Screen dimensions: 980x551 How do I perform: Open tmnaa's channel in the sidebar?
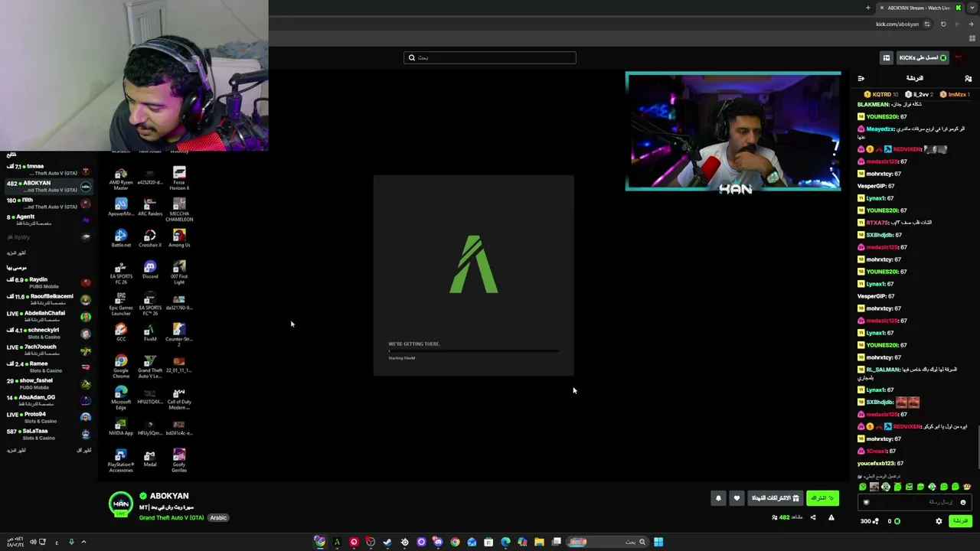point(49,170)
